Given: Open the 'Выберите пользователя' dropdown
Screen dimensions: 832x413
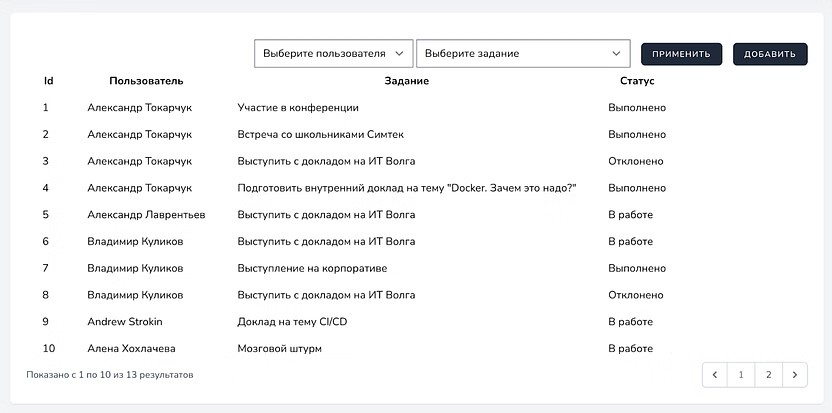Looking at the screenshot, I should (x=334, y=54).
